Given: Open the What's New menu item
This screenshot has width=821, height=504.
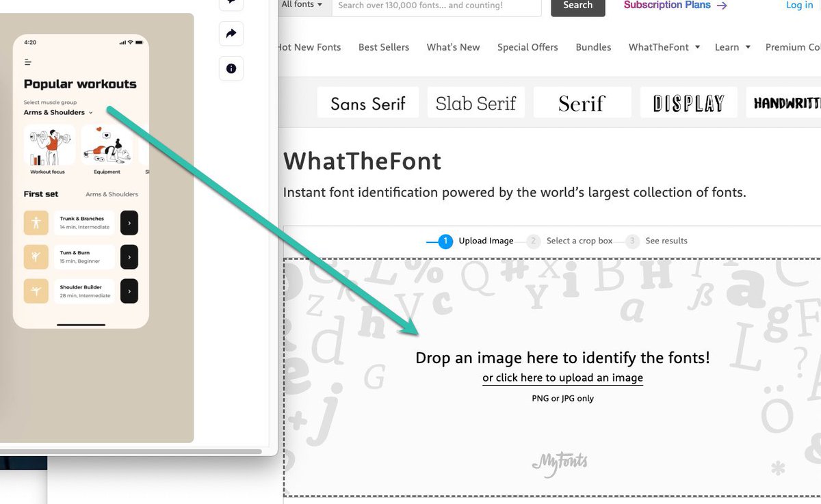Looking at the screenshot, I should point(453,47).
